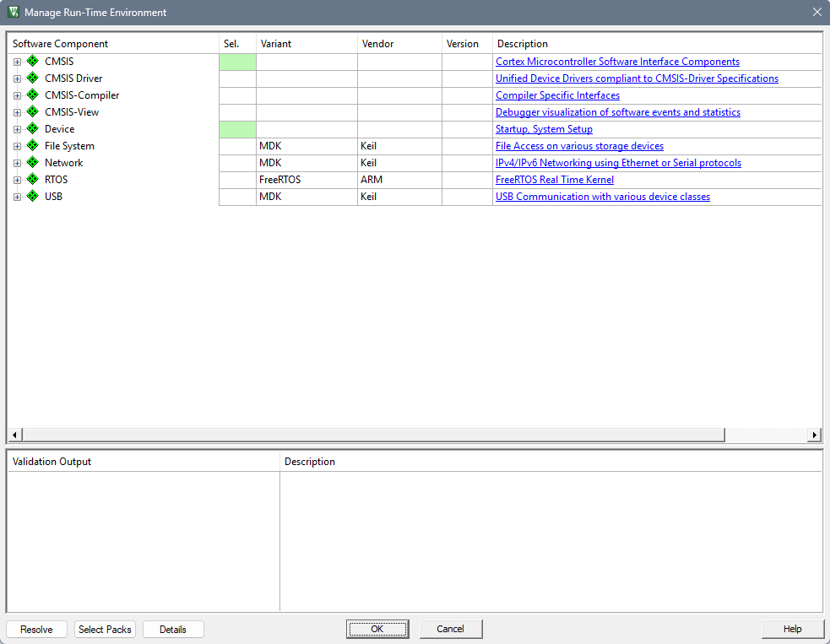Click the ARM vendor cell for RTOS

399,180
